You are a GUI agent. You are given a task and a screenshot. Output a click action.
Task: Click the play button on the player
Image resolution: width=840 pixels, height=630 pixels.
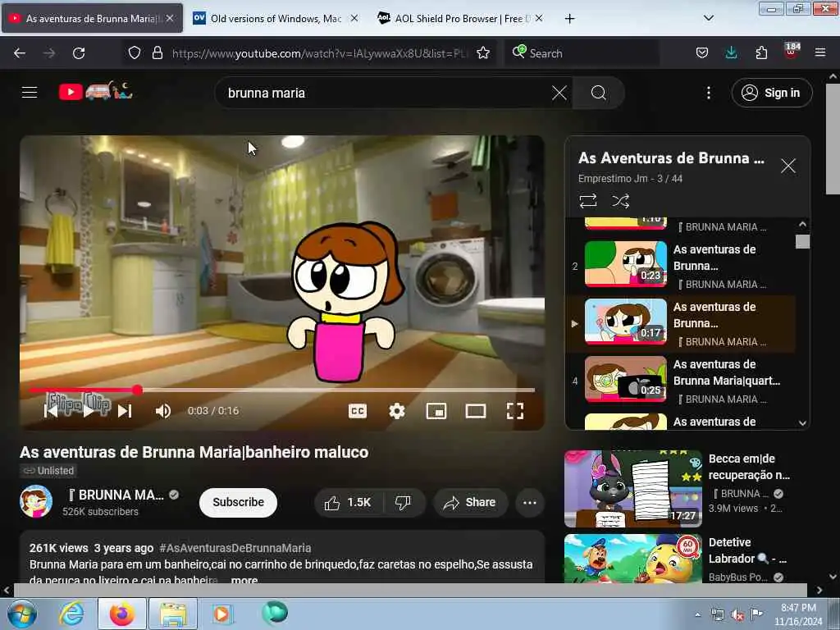(x=89, y=411)
